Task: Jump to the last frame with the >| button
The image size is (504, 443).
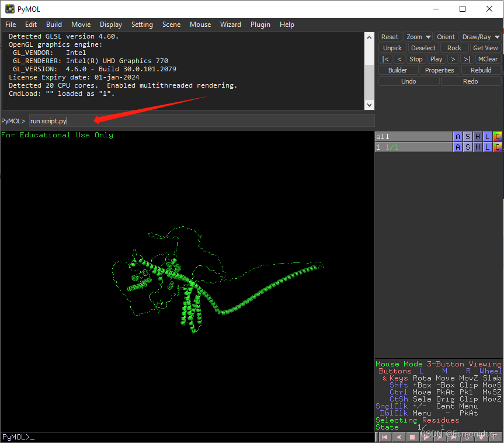Action: tap(467, 59)
